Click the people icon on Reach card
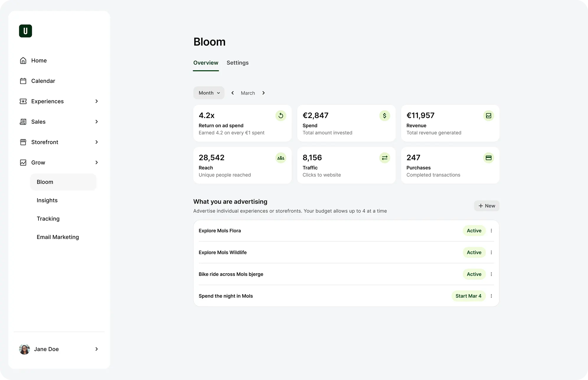Image resolution: width=588 pixels, height=380 pixels. click(x=281, y=158)
